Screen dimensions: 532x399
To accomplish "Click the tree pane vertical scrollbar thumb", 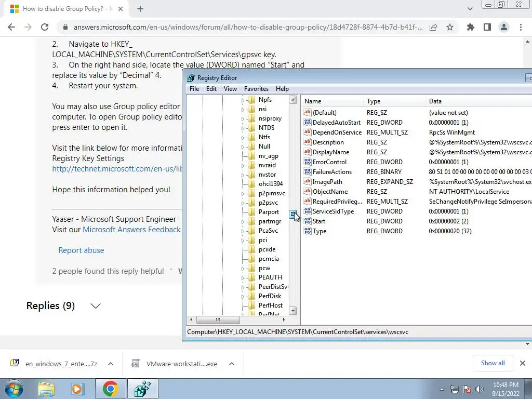I will 293,215.
